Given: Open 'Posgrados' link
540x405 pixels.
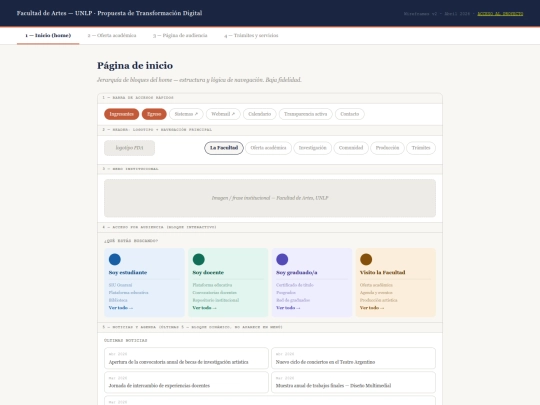Looking at the screenshot, I should (285, 293).
